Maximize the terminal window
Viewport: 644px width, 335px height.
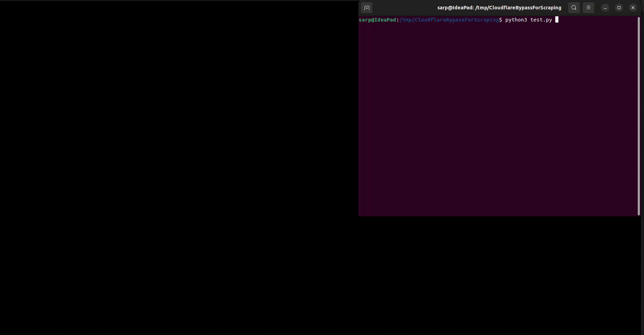619,8
